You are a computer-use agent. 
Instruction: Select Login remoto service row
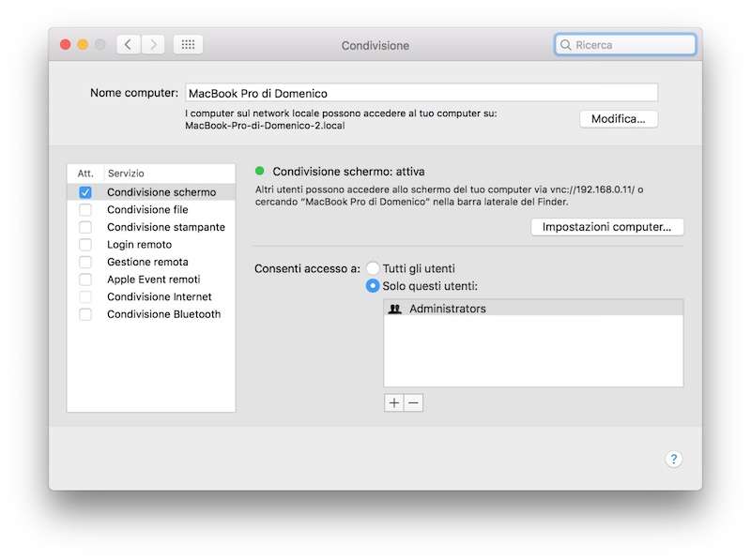151,245
